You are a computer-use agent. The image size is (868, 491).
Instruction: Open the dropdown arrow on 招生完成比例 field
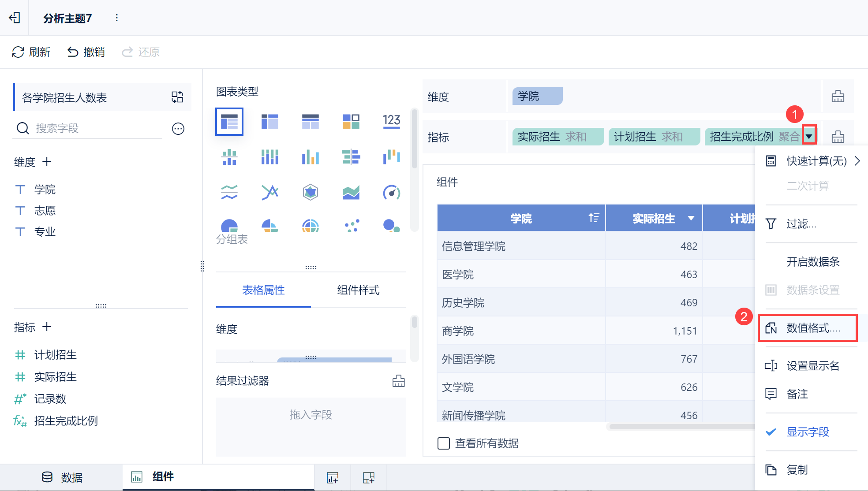(x=809, y=137)
